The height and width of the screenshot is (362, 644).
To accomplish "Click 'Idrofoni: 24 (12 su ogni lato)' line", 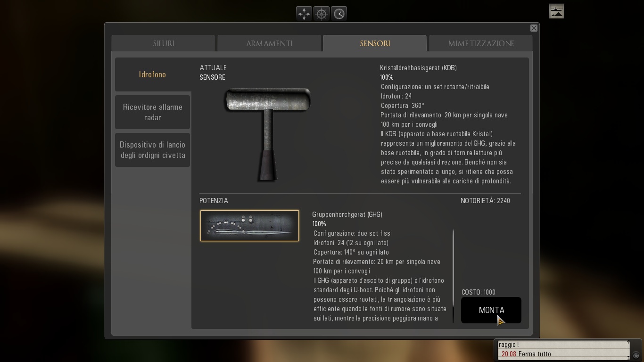I will (x=351, y=243).
